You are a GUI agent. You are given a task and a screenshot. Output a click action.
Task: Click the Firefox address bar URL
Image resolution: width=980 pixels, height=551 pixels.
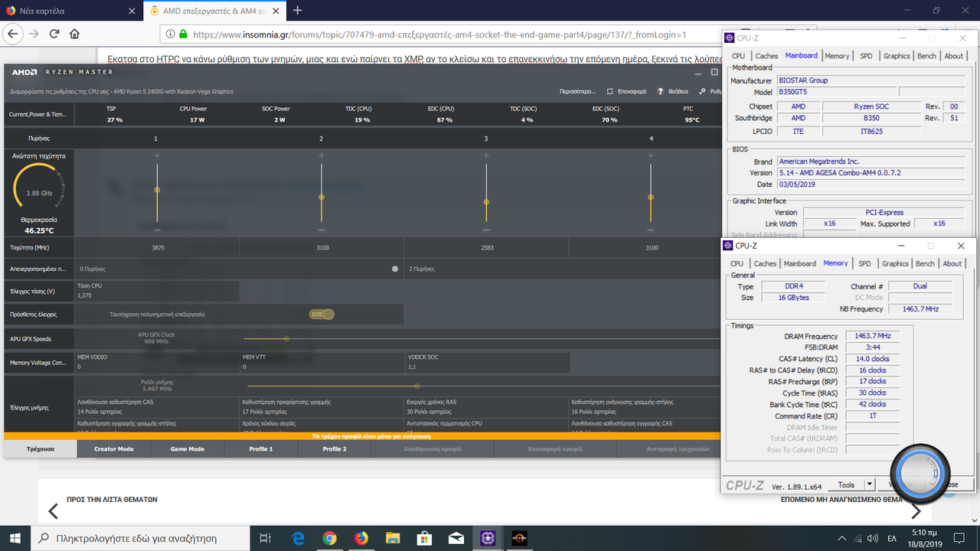tap(439, 34)
